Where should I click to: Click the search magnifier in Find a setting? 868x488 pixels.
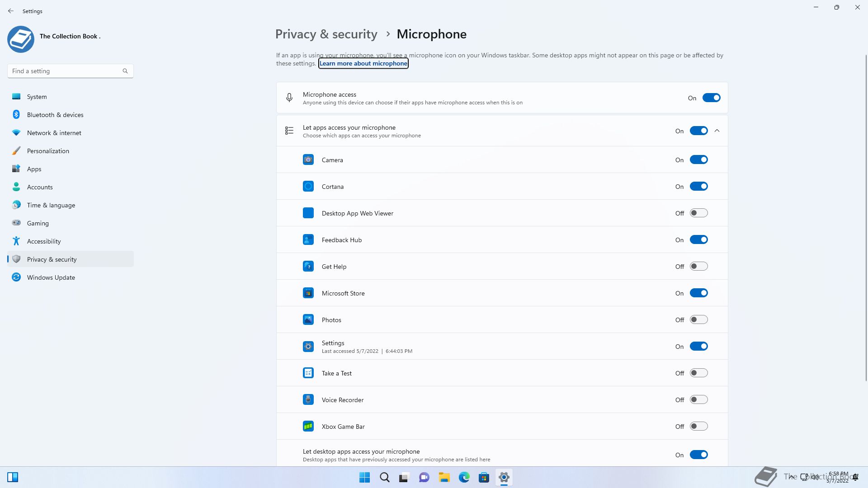point(125,71)
